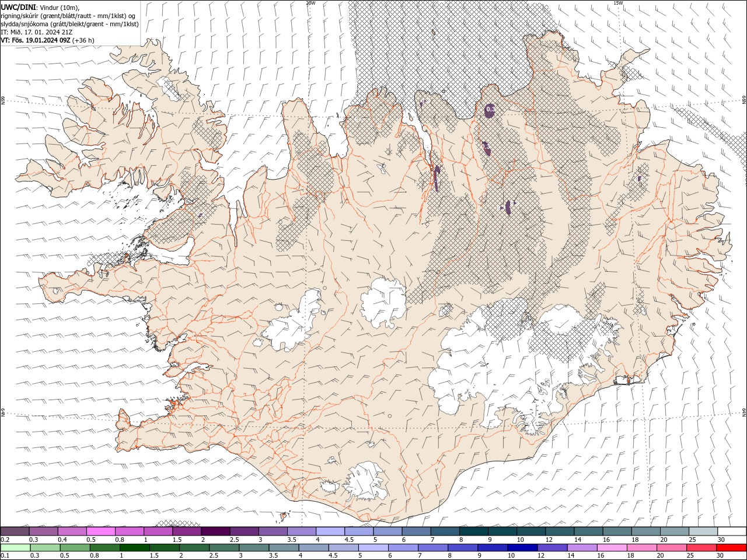Viewport: 747px width, 560px height.
Task: Click the light pink 16 swatch, lower scale
Action: point(611,548)
